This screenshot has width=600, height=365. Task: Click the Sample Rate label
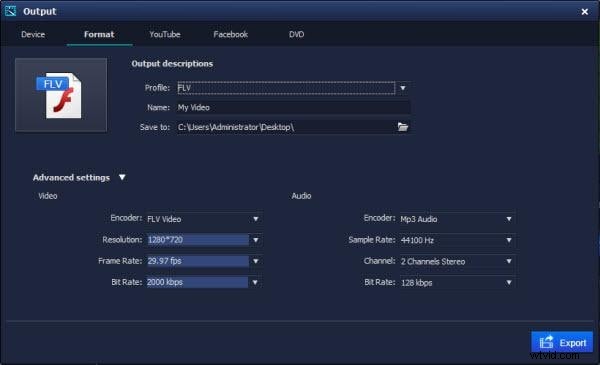click(372, 240)
